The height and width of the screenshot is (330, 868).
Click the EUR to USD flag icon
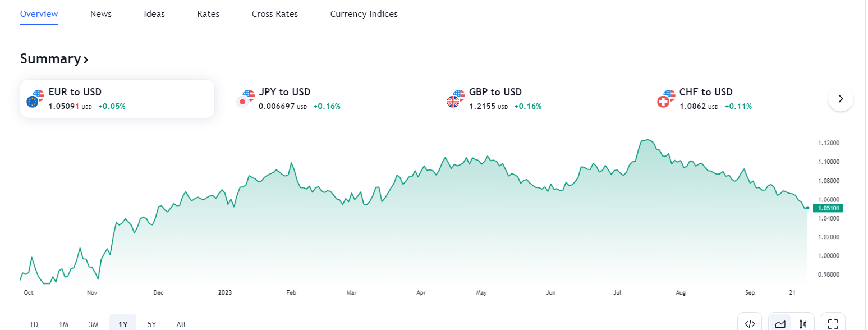(35, 98)
